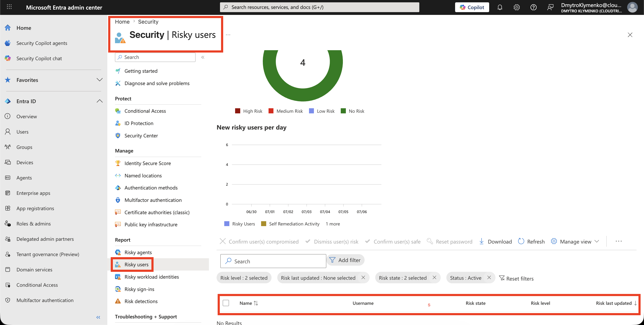Remove the Risk state filter
Viewport: 644px width, 325px height.
[434, 278]
